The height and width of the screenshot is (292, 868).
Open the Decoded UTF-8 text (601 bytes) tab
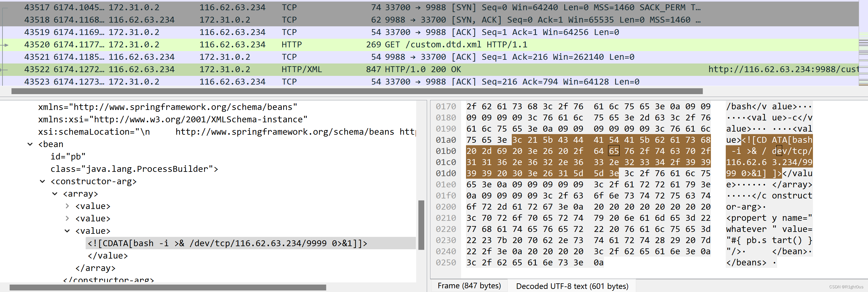(572, 286)
